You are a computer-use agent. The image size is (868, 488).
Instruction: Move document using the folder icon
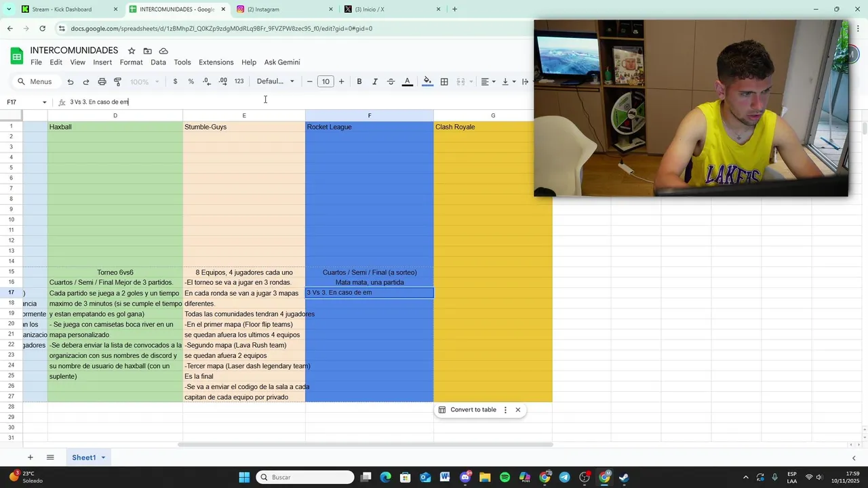(x=147, y=51)
